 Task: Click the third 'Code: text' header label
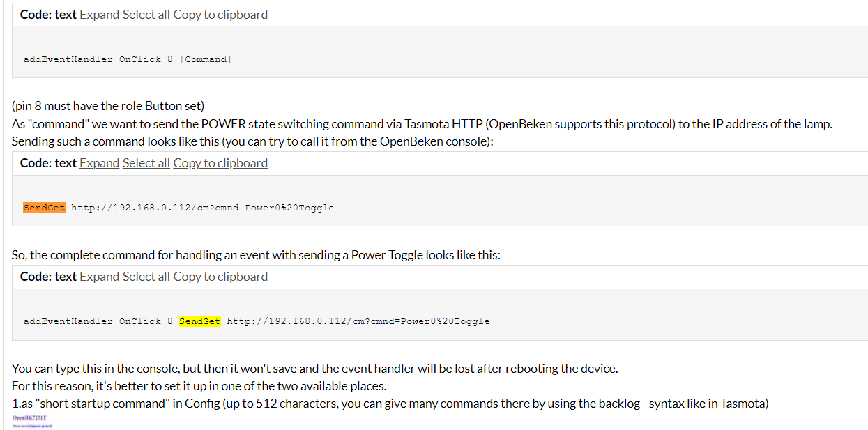48,277
